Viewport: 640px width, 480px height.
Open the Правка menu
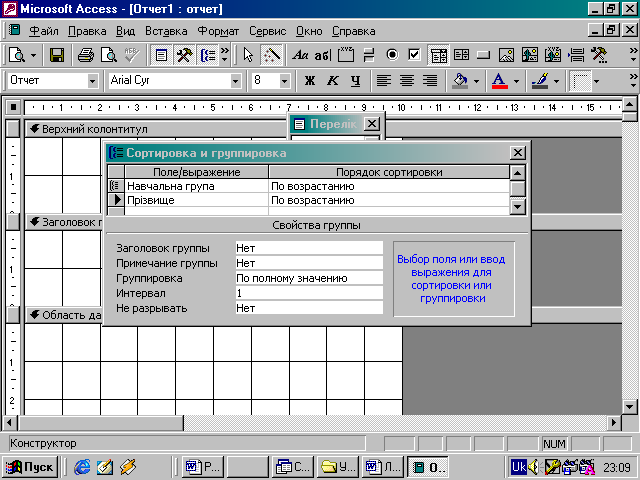tap(87, 31)
